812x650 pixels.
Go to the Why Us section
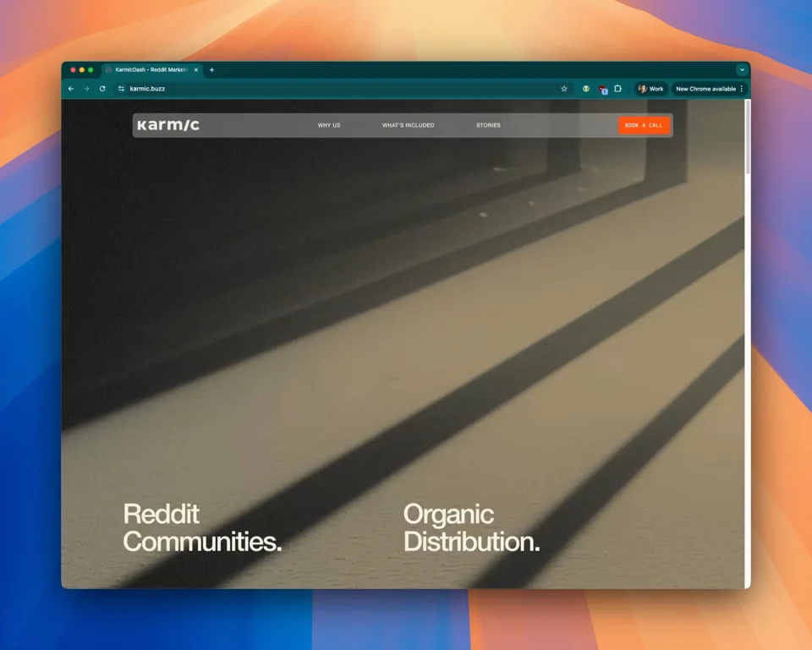coord(329,125)
